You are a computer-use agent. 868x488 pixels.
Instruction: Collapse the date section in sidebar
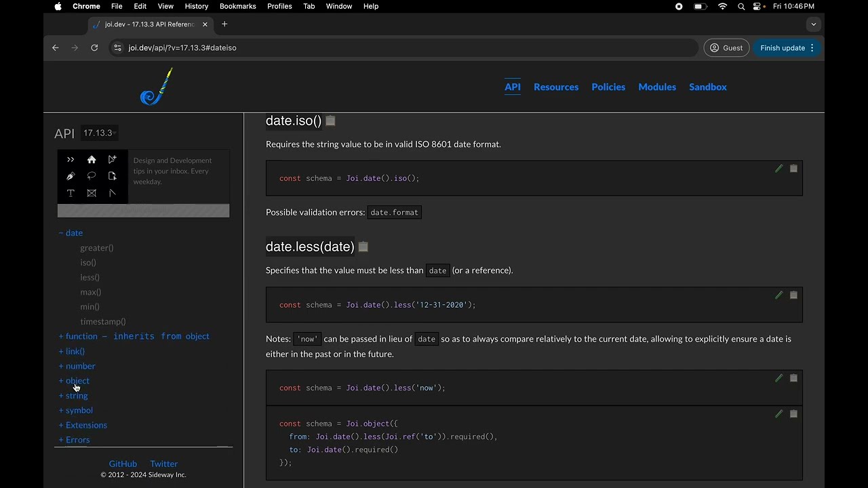71,232
